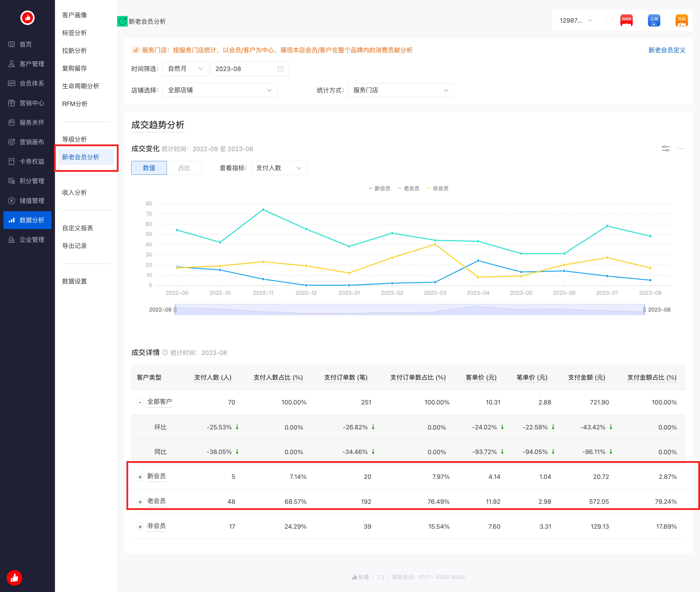Open 数据设置 submenu item
Screen dimensions: 700x592
pos(74,281)
